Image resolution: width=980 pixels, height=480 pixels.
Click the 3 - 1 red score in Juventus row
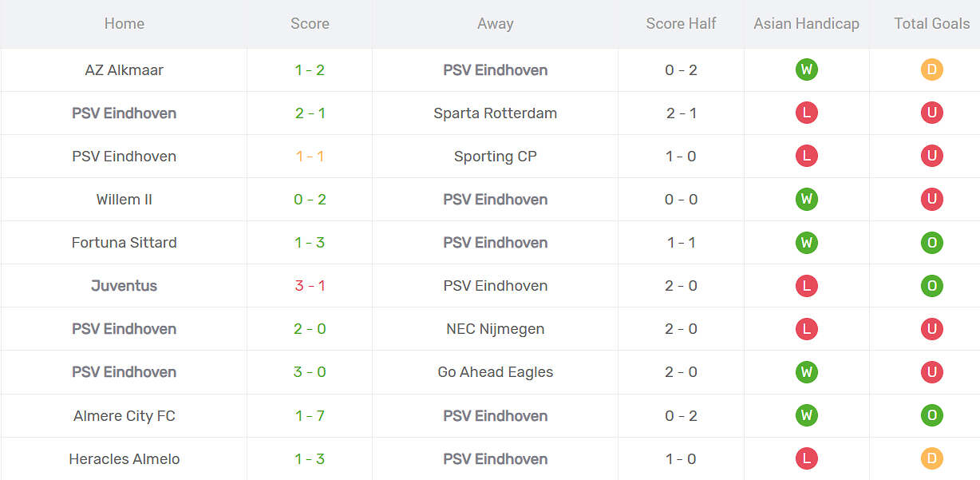pyautogui.click(x=310, y=285)
